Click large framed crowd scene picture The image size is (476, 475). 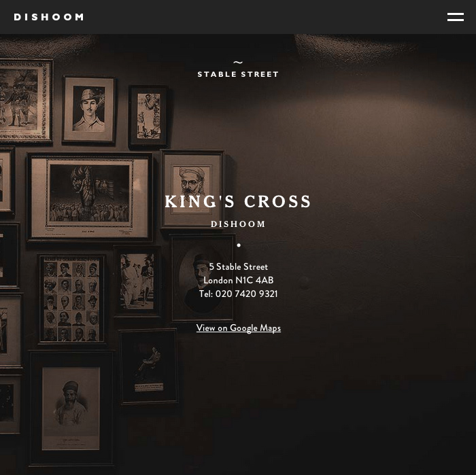[x=90, y=198]
